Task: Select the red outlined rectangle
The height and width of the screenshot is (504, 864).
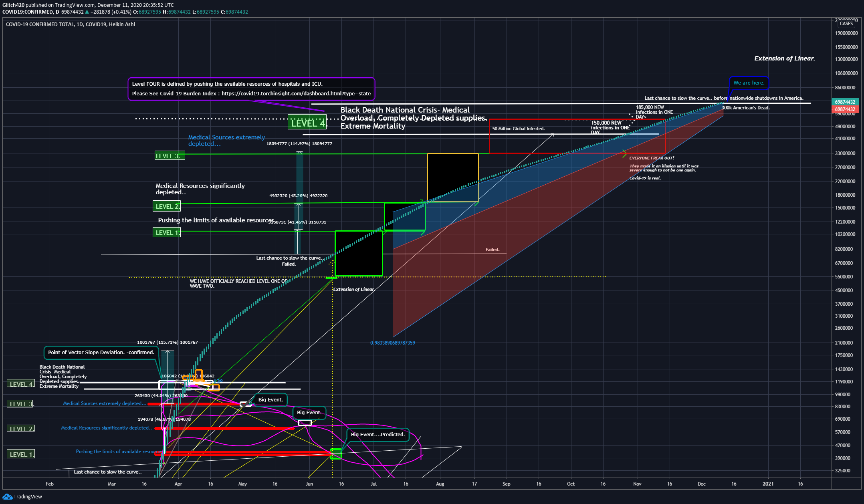Action: [x=577, y=136]
